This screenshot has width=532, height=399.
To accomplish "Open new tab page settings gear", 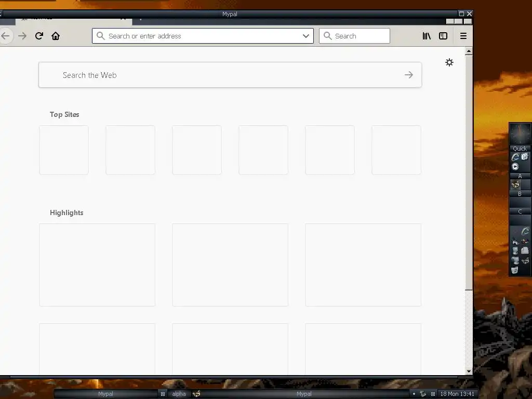I will 449,62.
